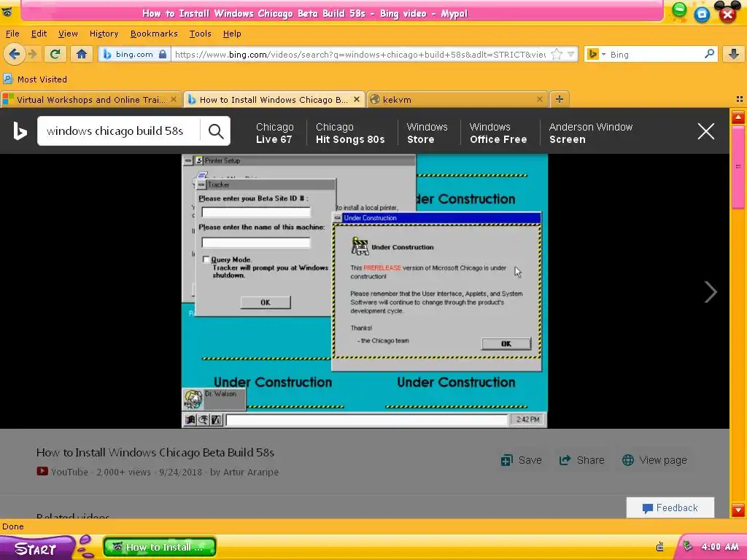Open the File menu

click(x=12, y=34)
